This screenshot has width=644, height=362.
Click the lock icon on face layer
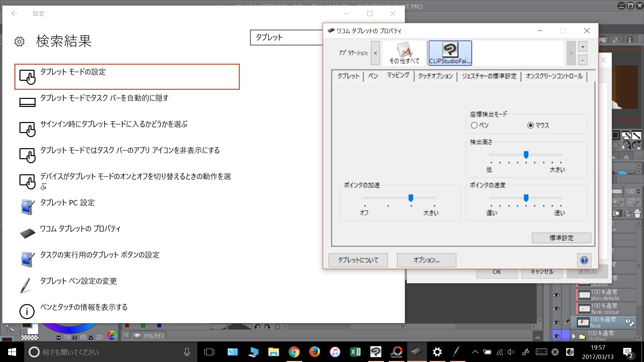[628, 320]
